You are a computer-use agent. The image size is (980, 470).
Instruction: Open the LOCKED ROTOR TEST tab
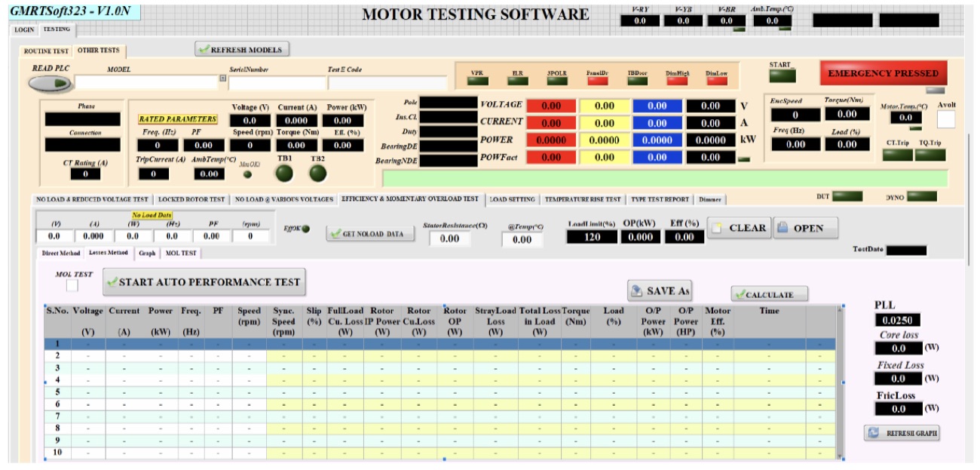(191, 200)
